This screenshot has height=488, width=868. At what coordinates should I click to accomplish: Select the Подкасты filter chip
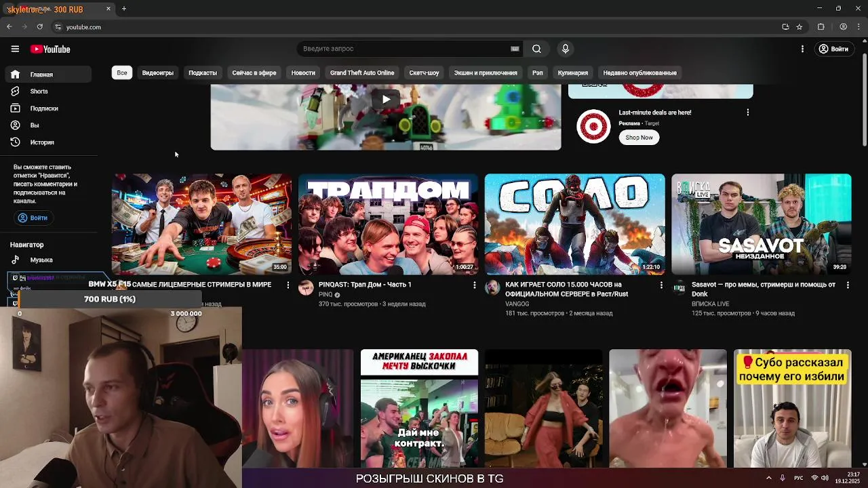[203, 73]
